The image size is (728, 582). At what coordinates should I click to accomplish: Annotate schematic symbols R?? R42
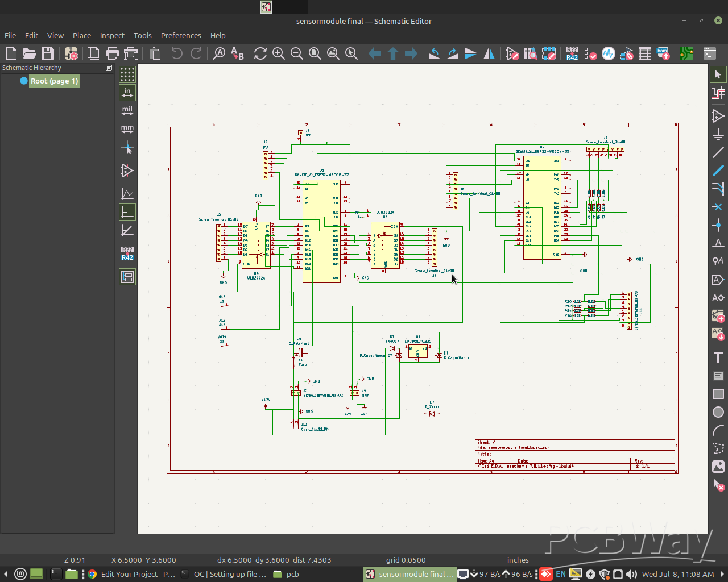pos(572,53)
